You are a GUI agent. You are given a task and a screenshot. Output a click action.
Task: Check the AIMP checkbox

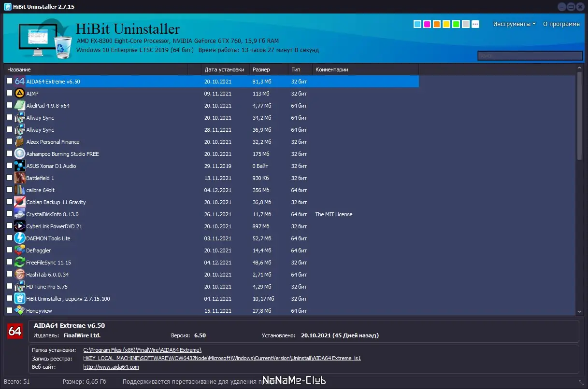pos(9,93)
